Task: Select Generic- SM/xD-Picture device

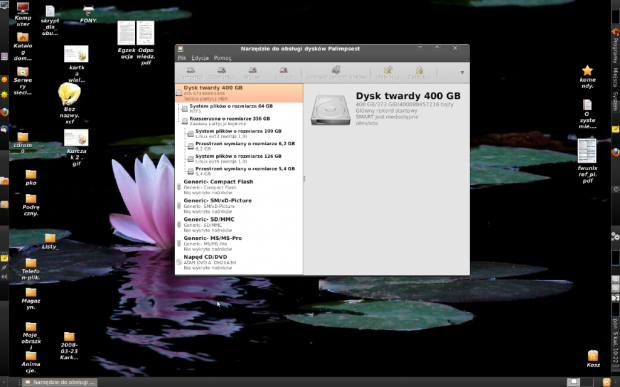Action: (239, 206)
